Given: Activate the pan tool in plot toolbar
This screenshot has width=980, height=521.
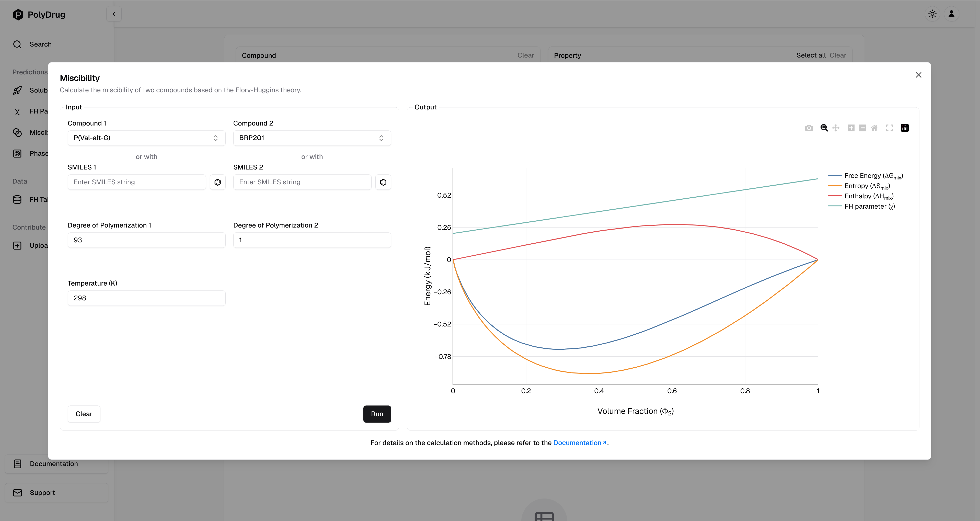Looking at the screenshot, I should point(836,128).
